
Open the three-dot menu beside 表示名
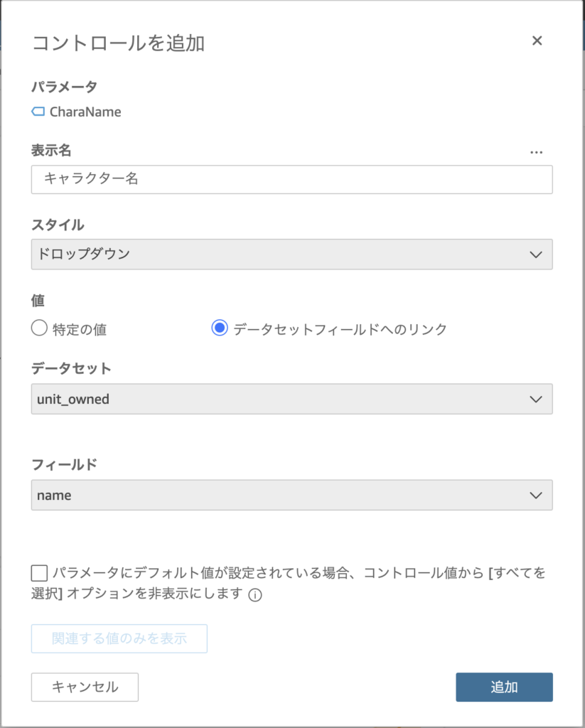pos(536,152)
